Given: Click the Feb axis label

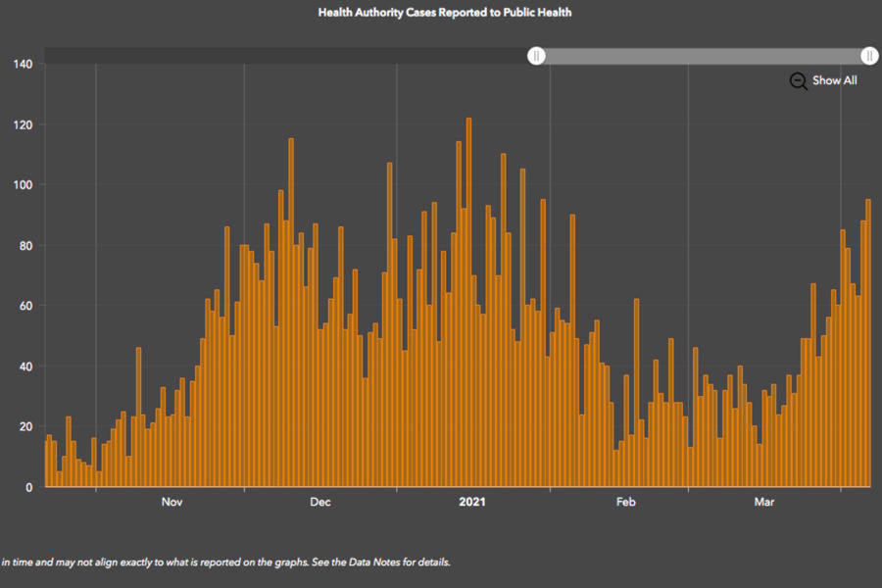Looking at the screenshot, I should tap(625, 502).
